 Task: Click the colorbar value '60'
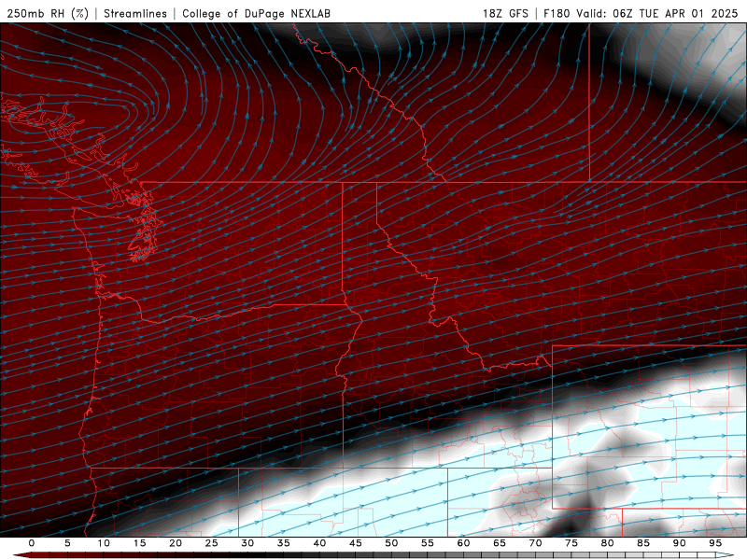click(463, 543)
